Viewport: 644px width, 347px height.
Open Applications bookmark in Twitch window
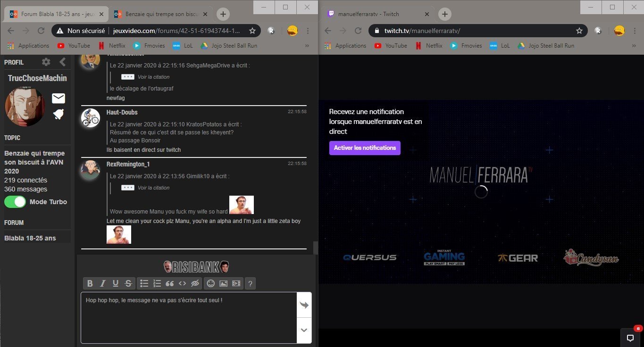pos(345,46)
